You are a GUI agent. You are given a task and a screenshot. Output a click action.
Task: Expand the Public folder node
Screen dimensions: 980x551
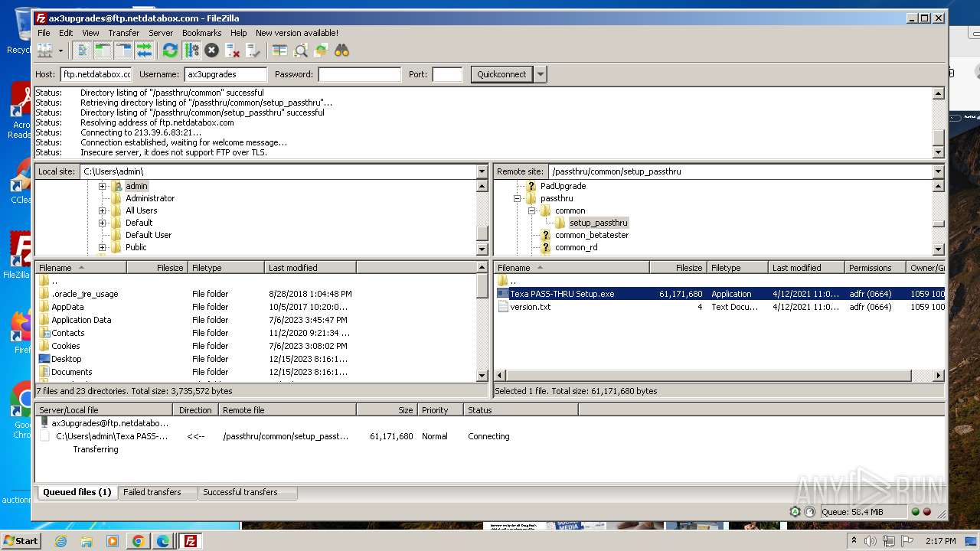click(x=102, y=247)
